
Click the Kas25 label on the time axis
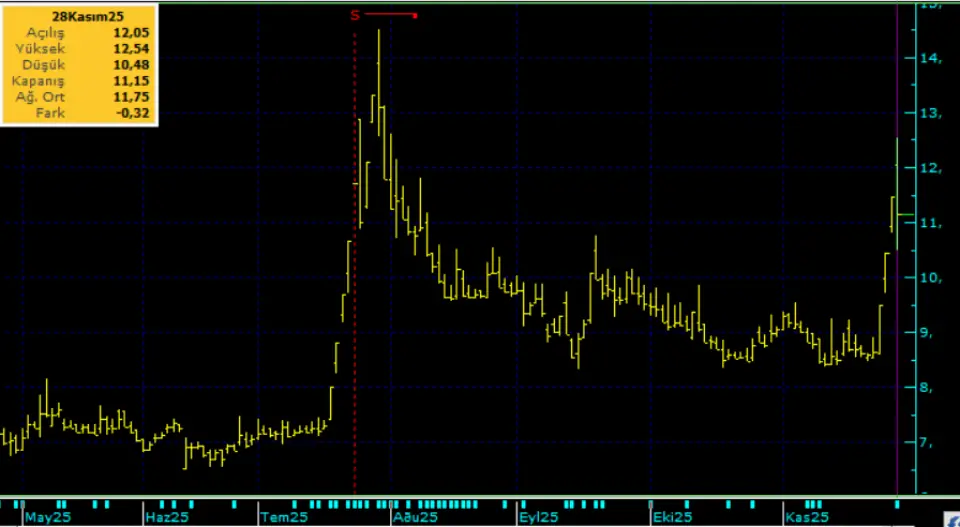pos(805,517)
